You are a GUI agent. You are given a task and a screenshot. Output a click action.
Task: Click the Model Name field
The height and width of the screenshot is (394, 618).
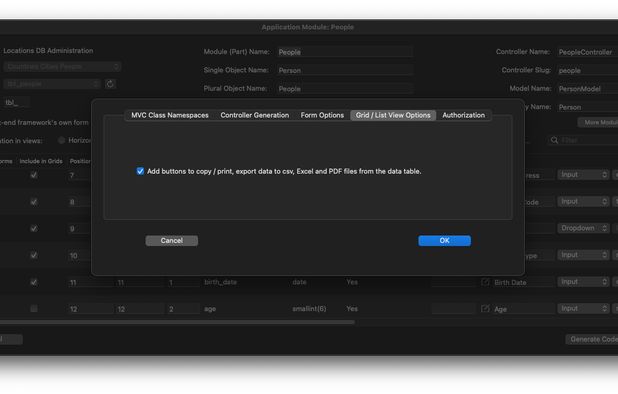588,89
